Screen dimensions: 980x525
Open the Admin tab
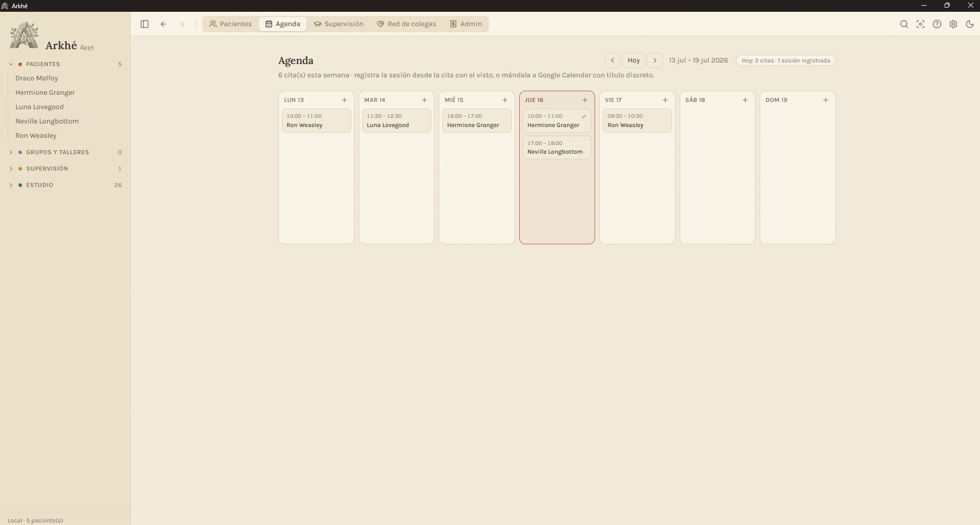point(466,24)
